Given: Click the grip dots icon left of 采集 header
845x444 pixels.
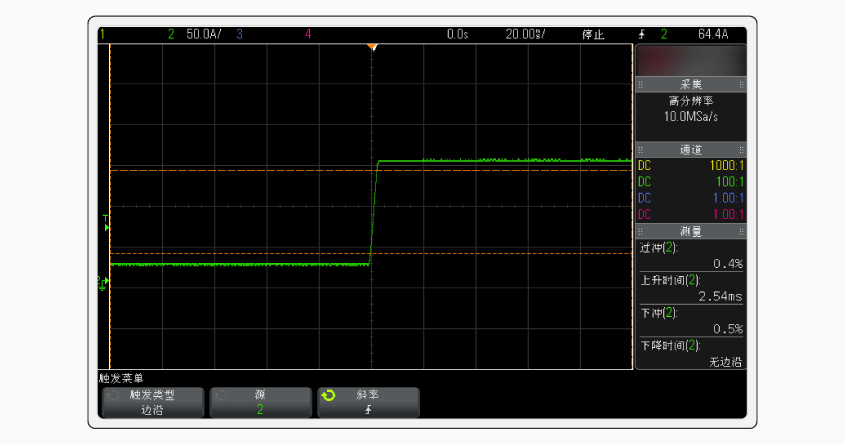Looking at the screenshot, I should point(641,85).
